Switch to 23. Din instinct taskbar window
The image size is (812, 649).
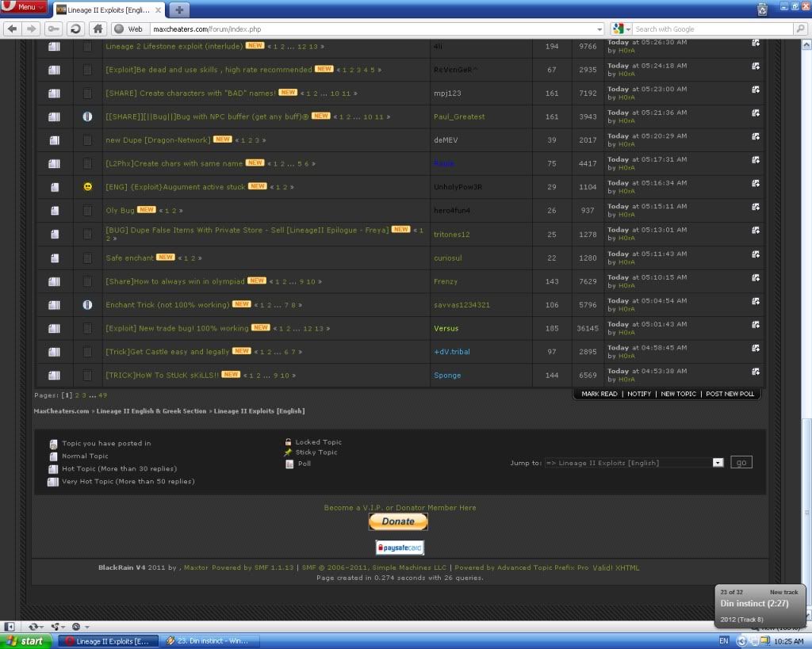coord(210,641)
